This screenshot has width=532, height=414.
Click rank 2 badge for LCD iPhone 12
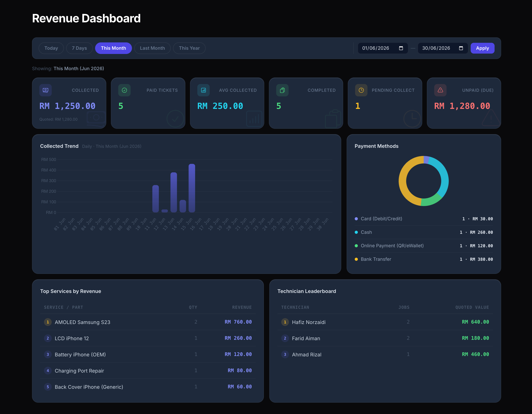(x=48, y=338)
